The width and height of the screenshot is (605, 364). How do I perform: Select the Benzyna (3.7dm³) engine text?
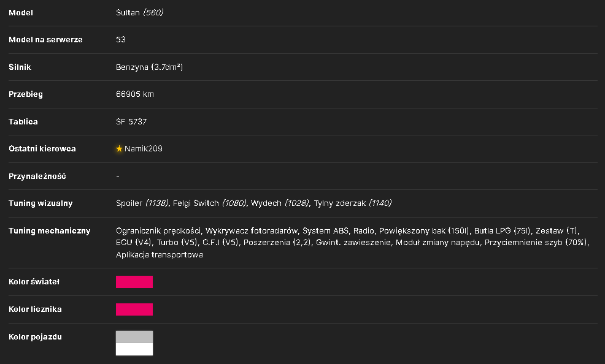click(149, 67)
